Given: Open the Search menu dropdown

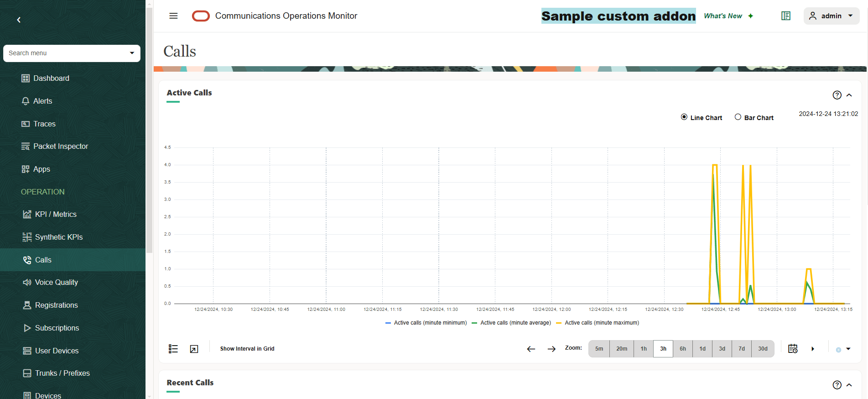Looking at the screenshot, I should coord(132,53).
